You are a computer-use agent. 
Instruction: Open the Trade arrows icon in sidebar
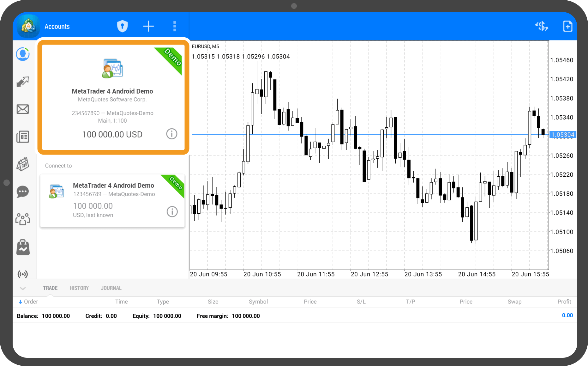[x=23, y=82]
